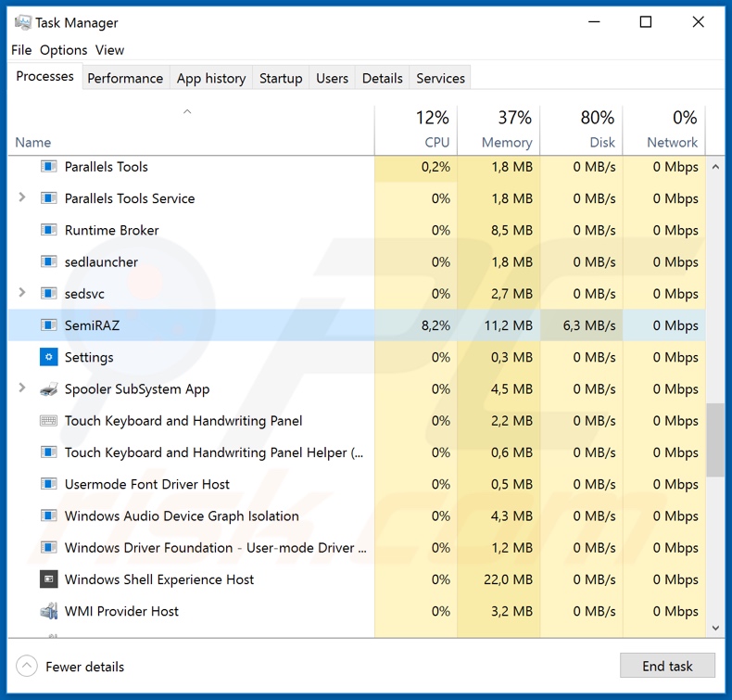The height and width of the screenshot is (700, 732).
Task: Click the WMI Provider Host icon
Action: tap(48, 611)
